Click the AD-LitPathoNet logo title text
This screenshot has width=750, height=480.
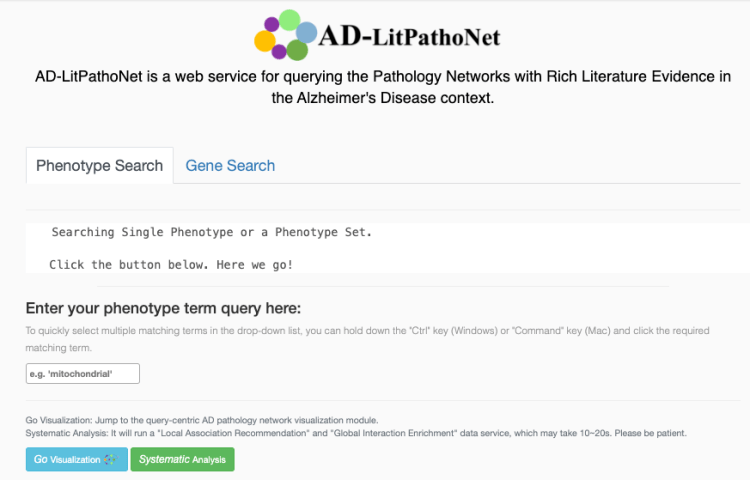(408, 38)
